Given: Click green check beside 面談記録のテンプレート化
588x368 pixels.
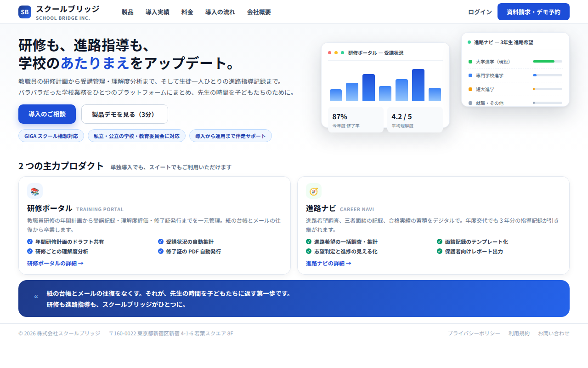Looking at the screenshot, I should point(440,241).
